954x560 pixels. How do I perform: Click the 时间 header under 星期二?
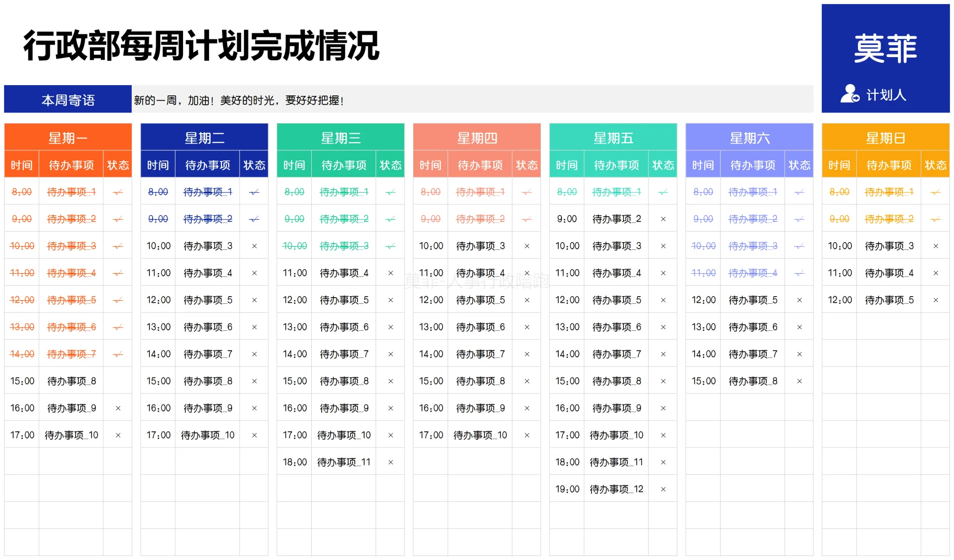tap(158, 164)
